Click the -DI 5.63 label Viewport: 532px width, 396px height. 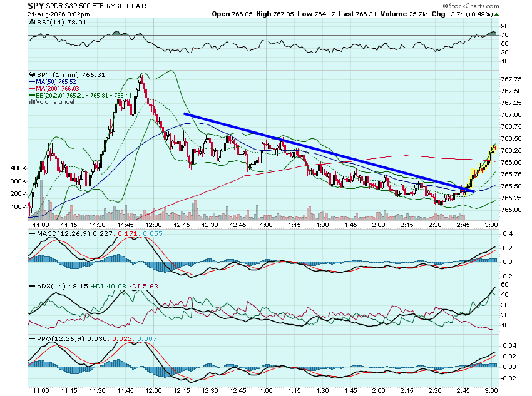(144, 286)
